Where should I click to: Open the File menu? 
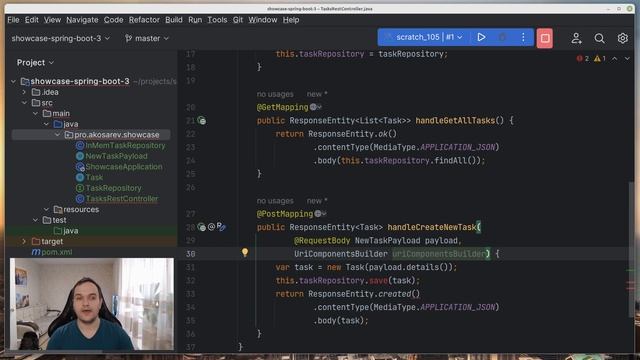pyautogui.click(x=13, y=20)
